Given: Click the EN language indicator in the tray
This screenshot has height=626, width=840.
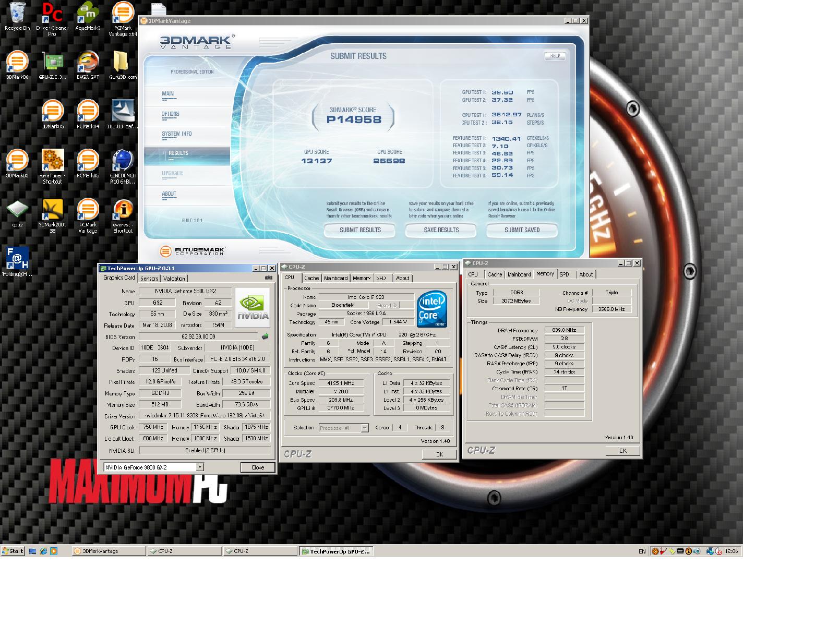Looking at the screenshot, I should click(642, 551).
